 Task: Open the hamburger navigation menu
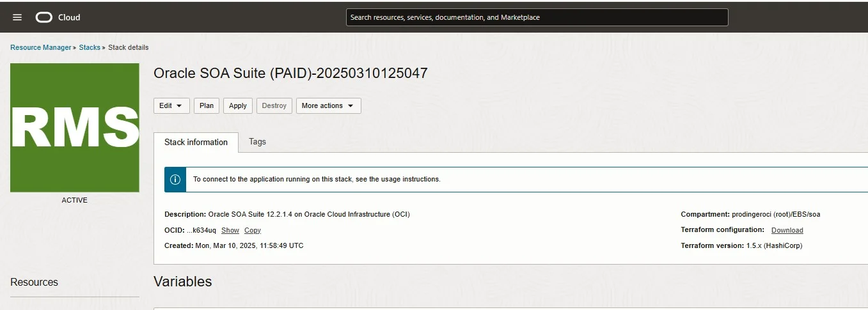pos(17,17)
